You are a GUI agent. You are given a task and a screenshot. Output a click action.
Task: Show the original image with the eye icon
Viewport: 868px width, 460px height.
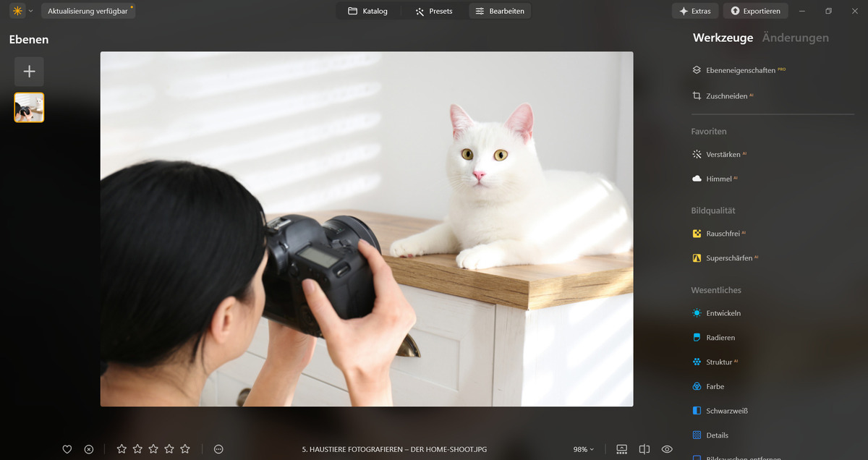pos(667,449)
